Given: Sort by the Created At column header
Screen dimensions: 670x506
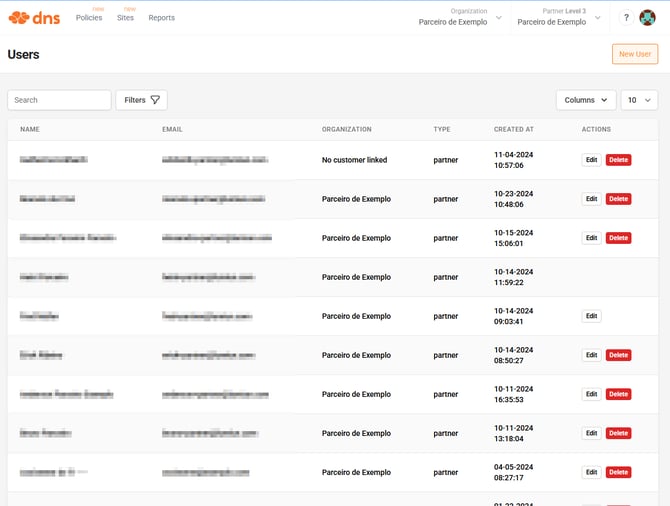Looking at the screenshot, I should [513, 129].
